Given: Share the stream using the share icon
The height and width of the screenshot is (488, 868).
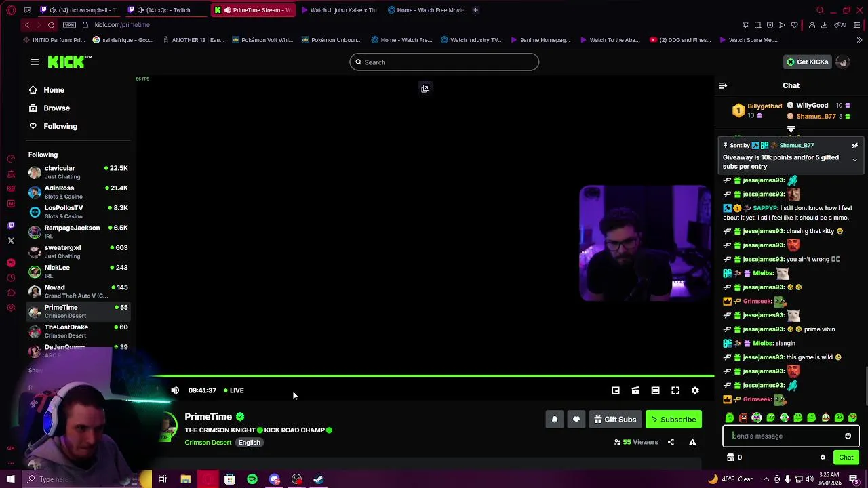Looking at the screenshot, I should pos(671,442).
